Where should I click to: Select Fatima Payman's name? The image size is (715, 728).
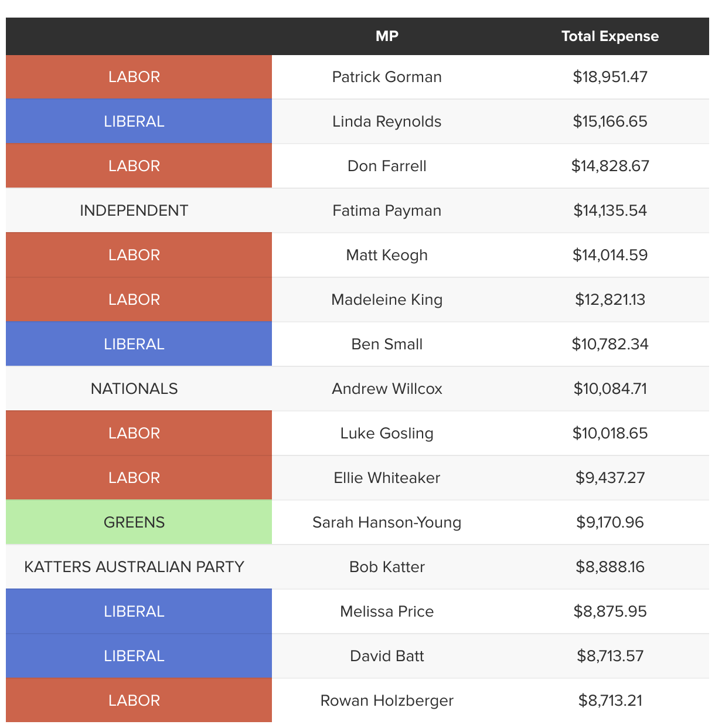tap(387, 210)
